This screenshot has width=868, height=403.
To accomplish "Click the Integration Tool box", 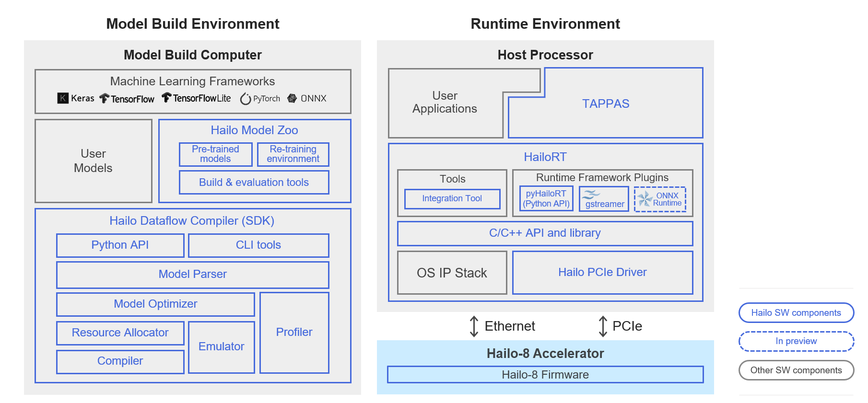I will coord(452,199).
